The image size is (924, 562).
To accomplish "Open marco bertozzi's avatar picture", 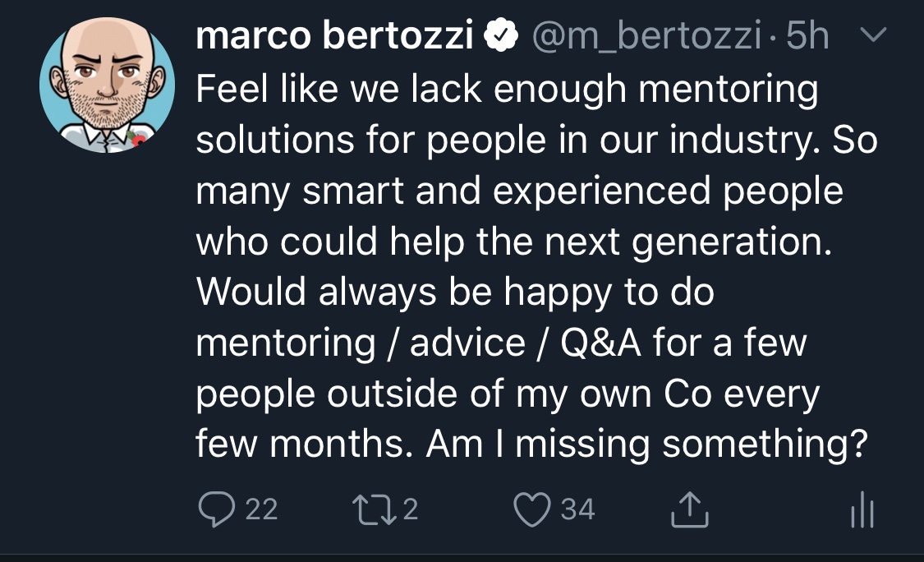I will (107, 86).
